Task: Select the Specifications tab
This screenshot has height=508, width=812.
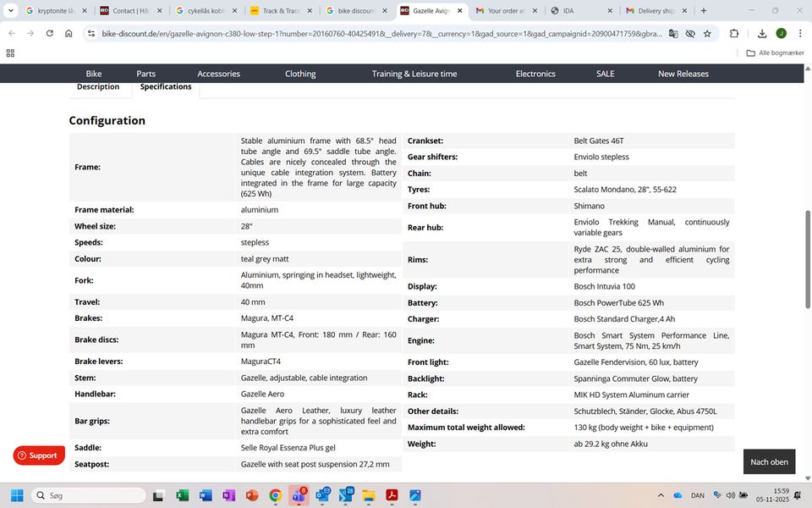Action: click(x=166, y=86)
